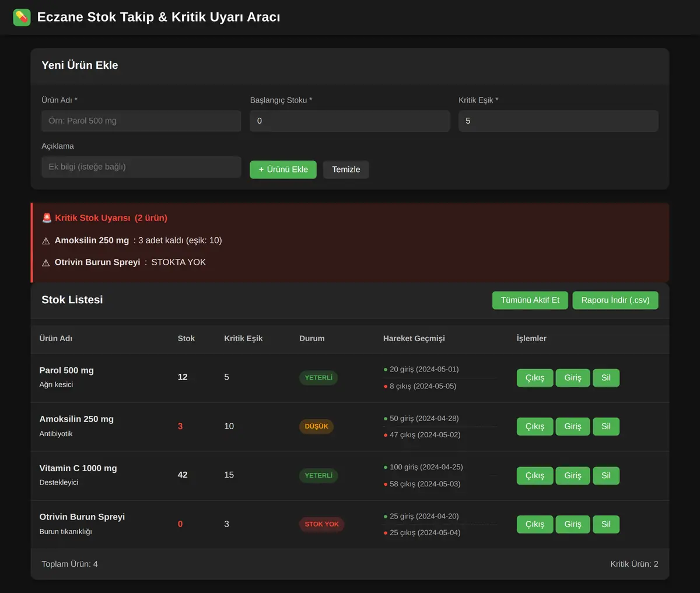700x593 pixels.
Task: Click Çıkış for Vitamin C 1000 mg
Action: (535, 475)
